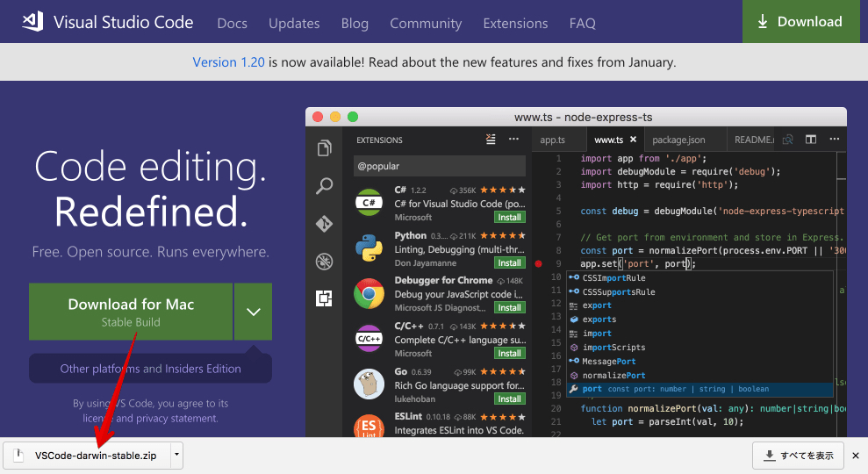Click the green zoom button of editor window
Image resolution: width=868 pixels, height=474 pixels.
(x=353, y=117)
